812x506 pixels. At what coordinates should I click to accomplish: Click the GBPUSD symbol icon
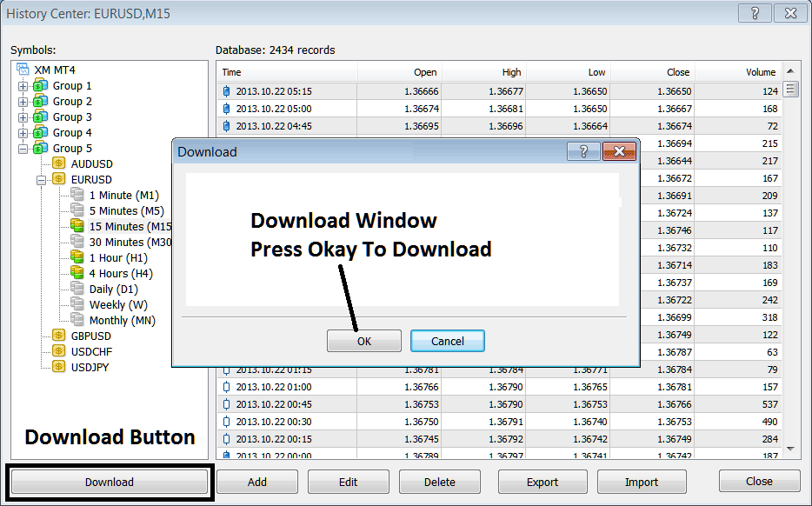[57, 335]
